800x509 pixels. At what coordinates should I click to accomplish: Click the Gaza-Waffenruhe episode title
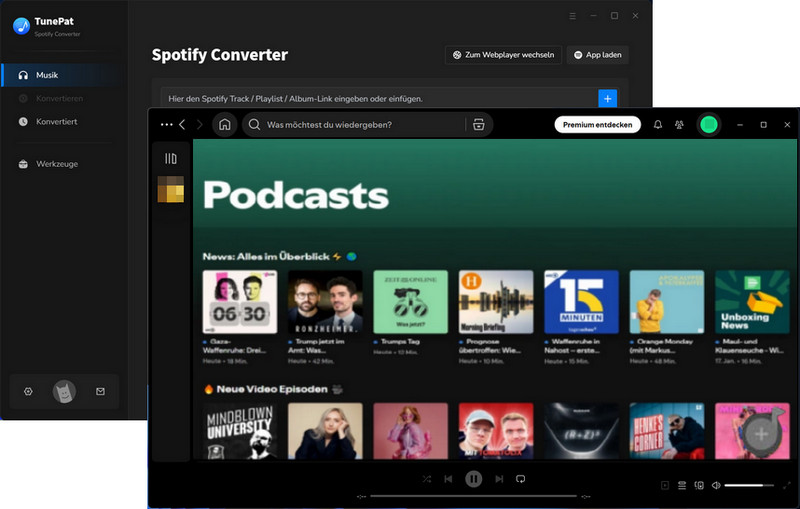coord(234,346)
